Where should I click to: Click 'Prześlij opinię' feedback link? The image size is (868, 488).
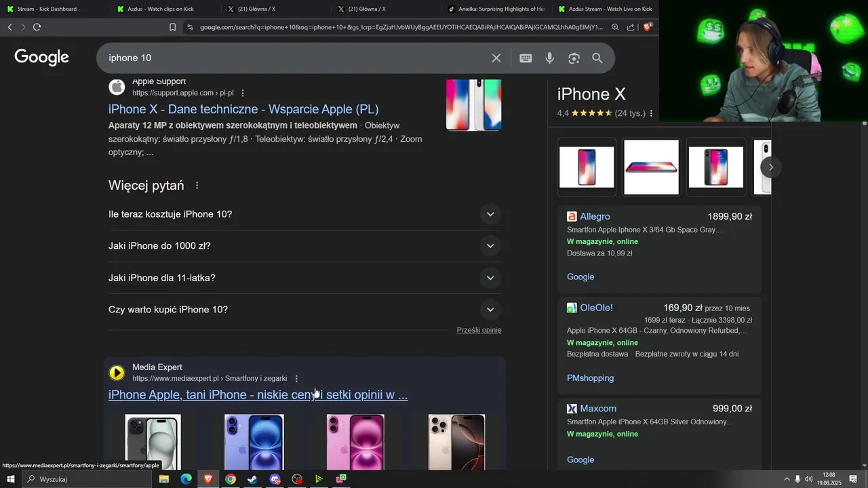click(x=479, y=330)
